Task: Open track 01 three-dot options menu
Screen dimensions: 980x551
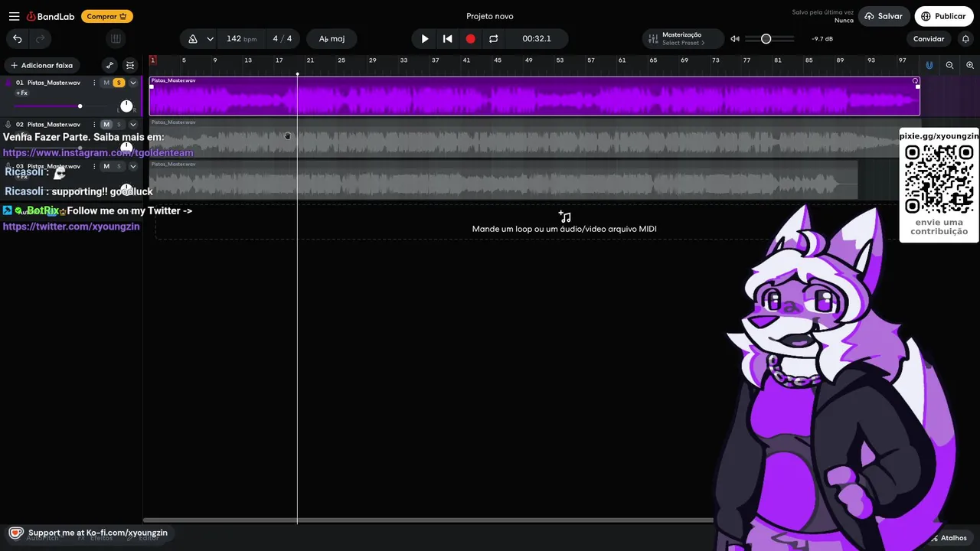Action: click(94, 83)
